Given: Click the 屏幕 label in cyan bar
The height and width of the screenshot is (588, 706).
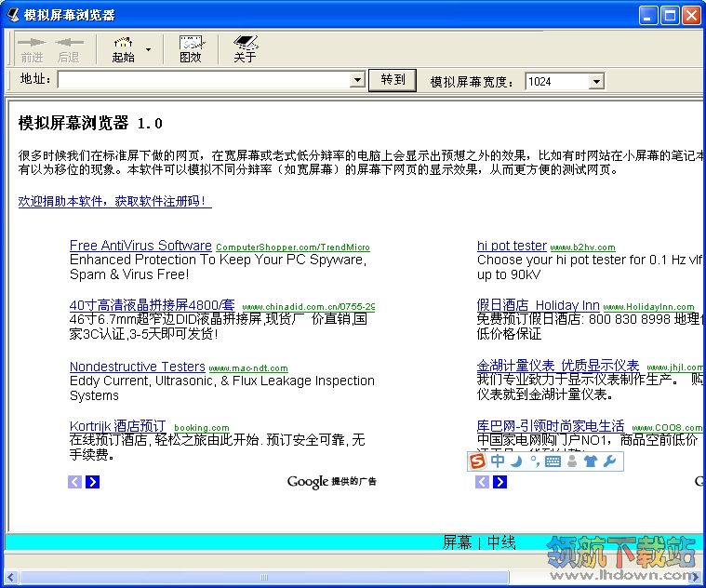Looking at the screenshot, I should [457, 542].
